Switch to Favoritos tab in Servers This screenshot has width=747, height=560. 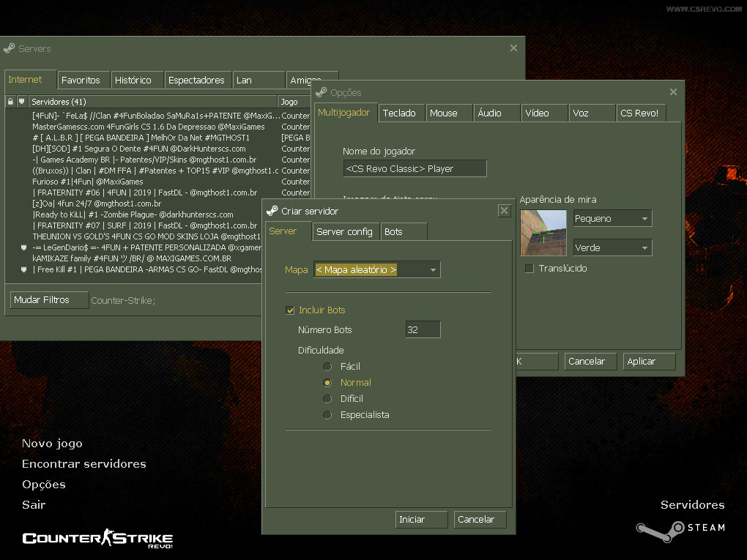pos(83,80)
